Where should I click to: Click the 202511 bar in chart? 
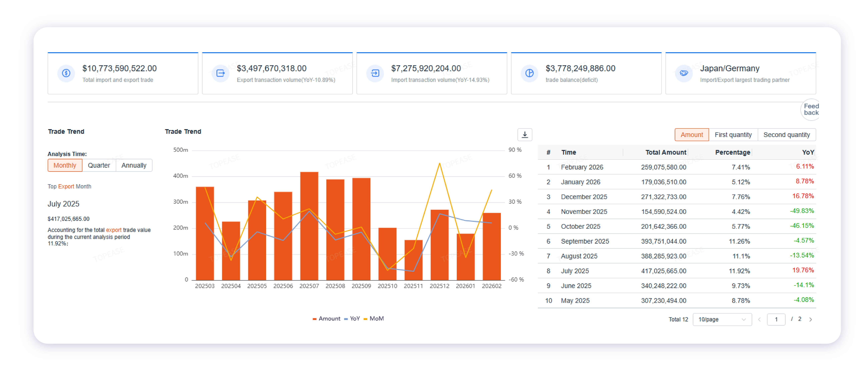pos(413,260)
